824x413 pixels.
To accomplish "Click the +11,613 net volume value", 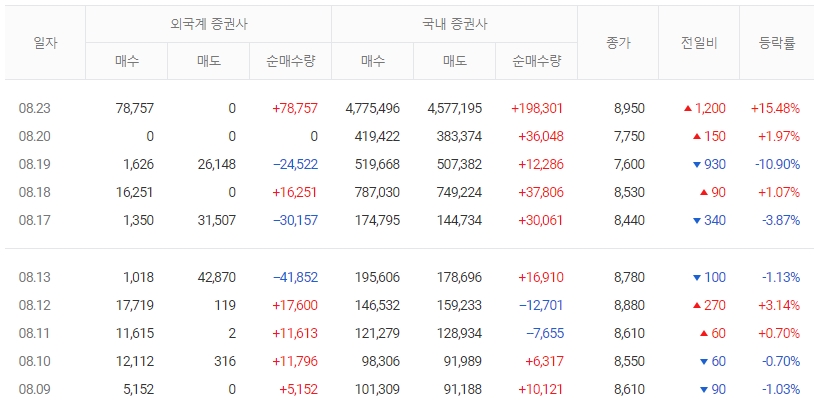I will (295, 333).
